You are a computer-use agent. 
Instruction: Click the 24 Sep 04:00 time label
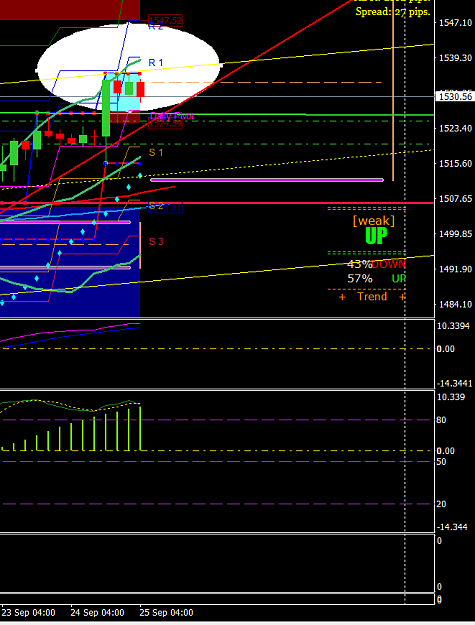(97, 613)
